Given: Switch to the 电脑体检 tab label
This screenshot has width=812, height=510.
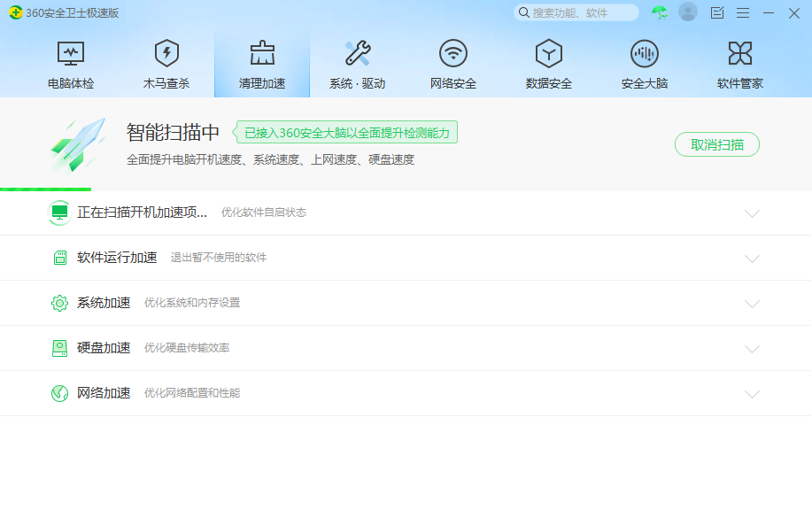Looking at the screenshot, I should 71,83.
